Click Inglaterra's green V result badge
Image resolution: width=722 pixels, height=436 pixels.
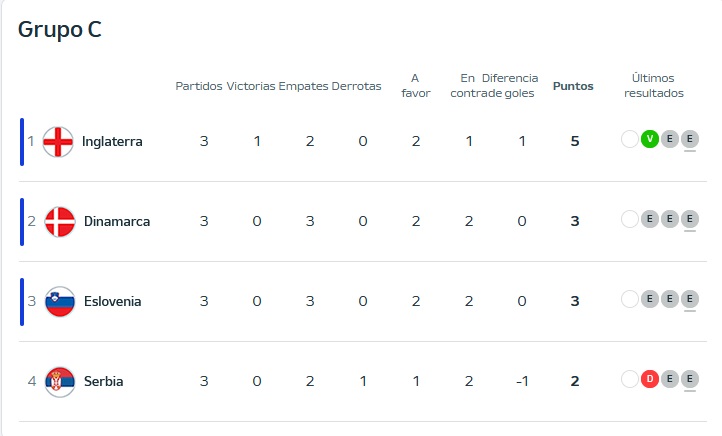[x=650, y=139]
